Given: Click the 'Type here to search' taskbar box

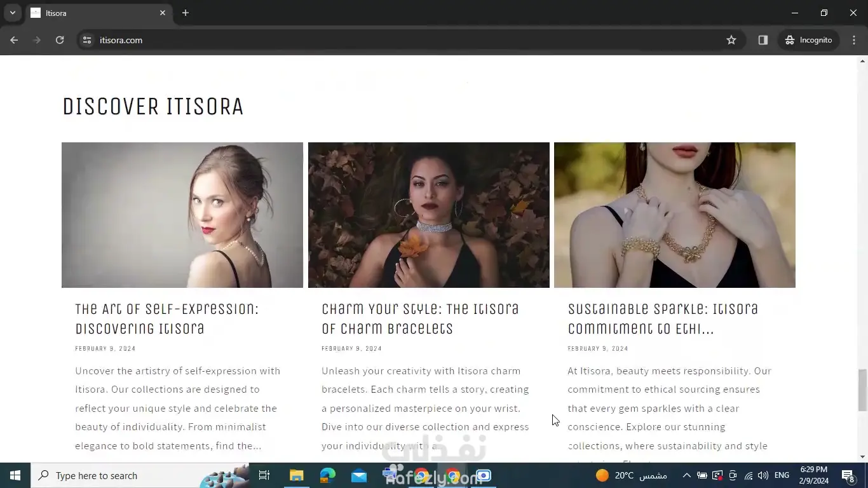Looking at the screenshot, I should 140,475.
